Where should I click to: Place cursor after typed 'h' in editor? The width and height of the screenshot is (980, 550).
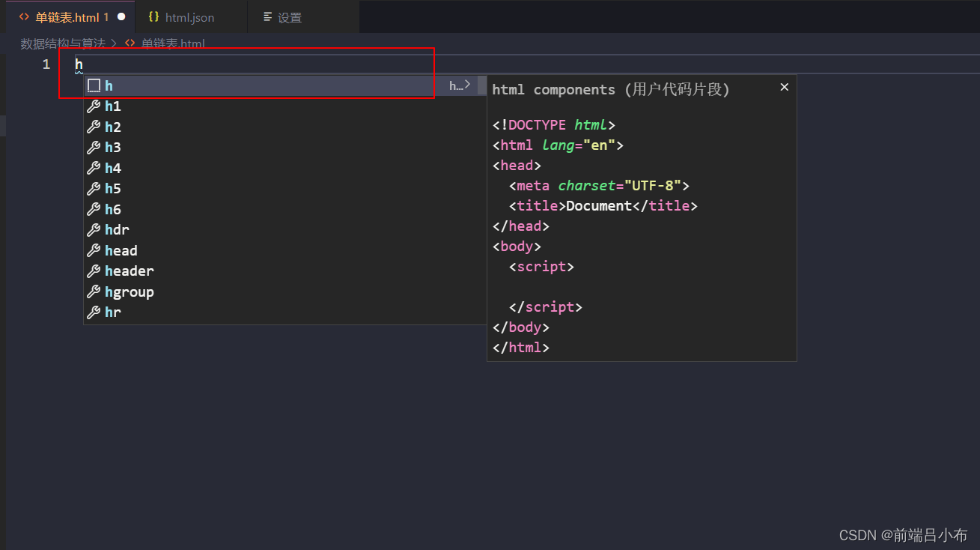84,64
